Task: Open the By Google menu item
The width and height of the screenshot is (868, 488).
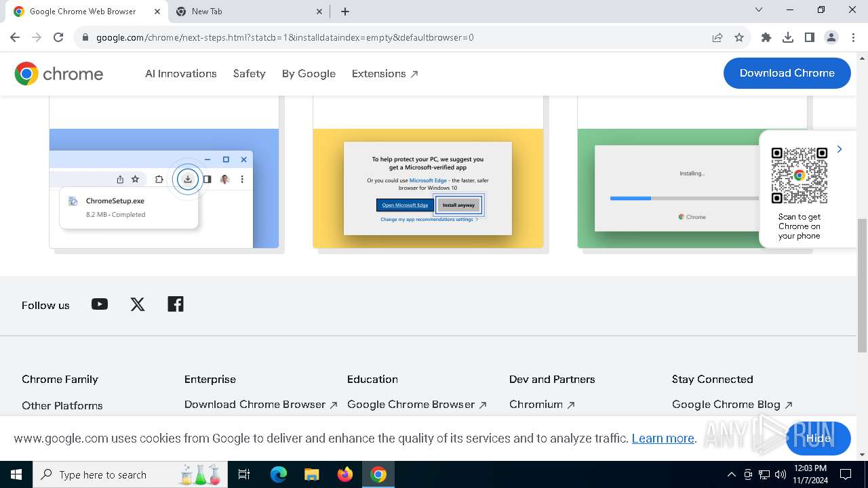Action: pos(309,73)
